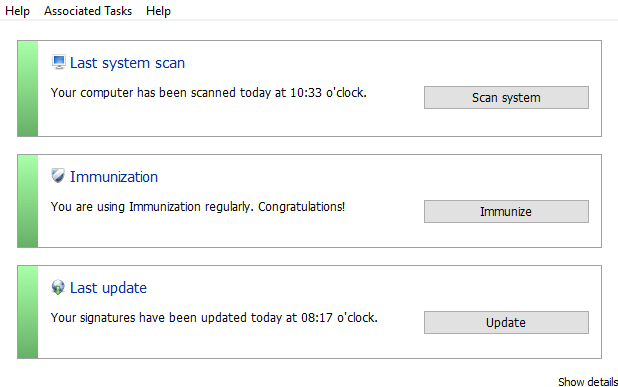Click the globe icon beside Last update
Viewport: 618px width, 387px height.
tap(58, 287)
